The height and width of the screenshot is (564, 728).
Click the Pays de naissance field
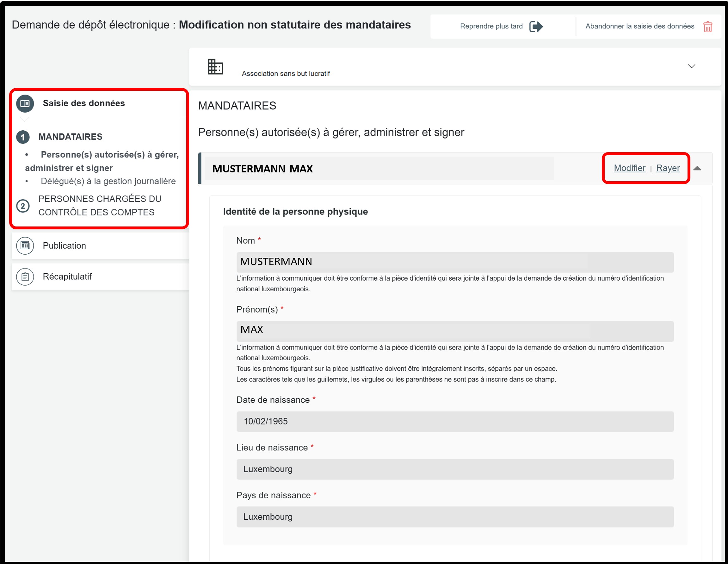click(x=455, y=517)
